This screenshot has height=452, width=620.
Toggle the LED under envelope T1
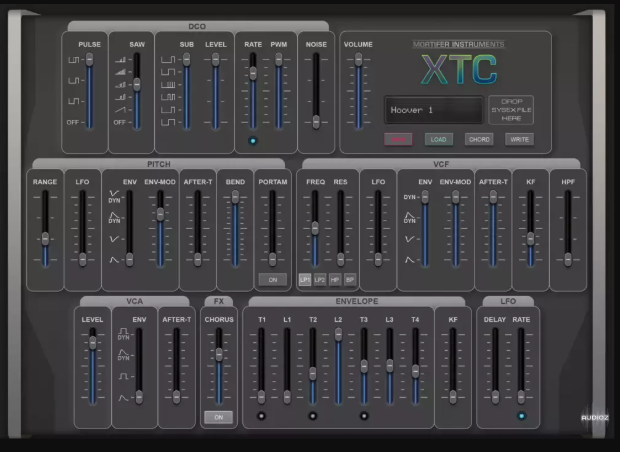[261, 416]
